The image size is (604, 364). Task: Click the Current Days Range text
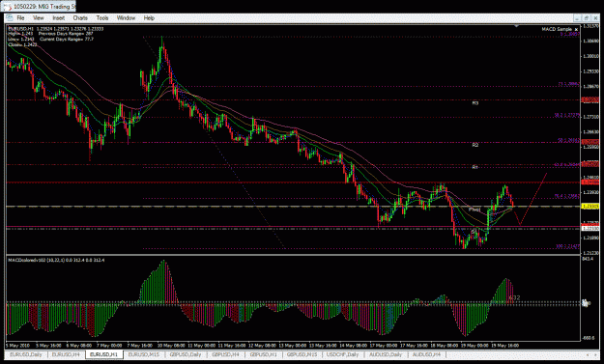click(x=67, y=39)
